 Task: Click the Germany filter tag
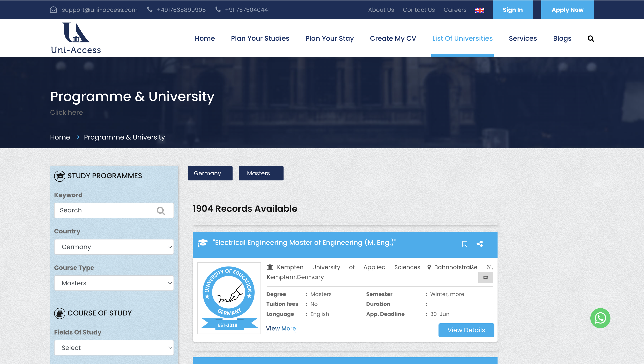click(210, 173)
